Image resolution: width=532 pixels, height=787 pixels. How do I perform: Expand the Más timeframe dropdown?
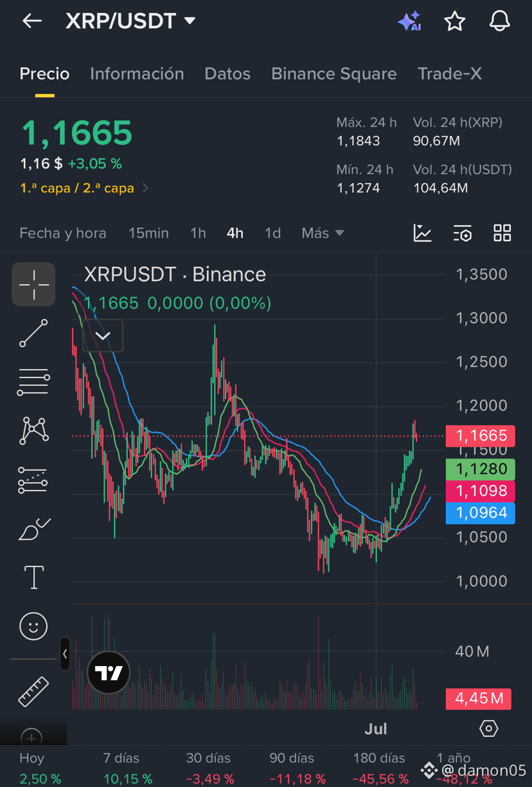pos(323,233)
